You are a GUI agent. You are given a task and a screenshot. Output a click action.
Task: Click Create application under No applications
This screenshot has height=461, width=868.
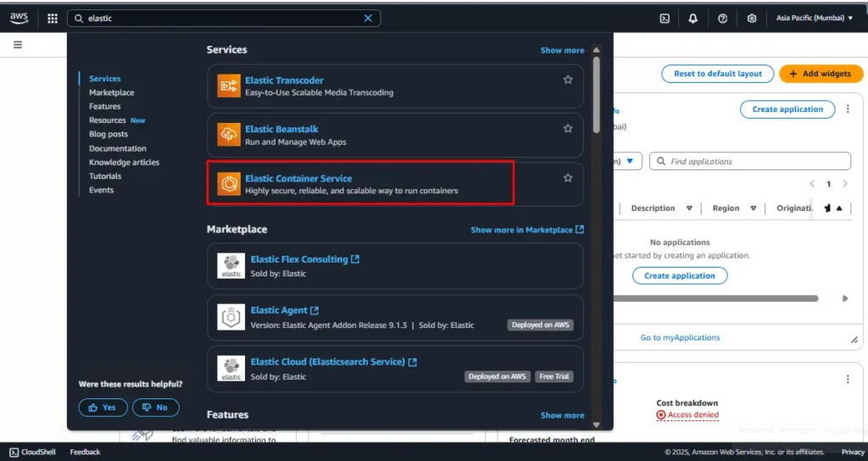click(x=680, y=275)
